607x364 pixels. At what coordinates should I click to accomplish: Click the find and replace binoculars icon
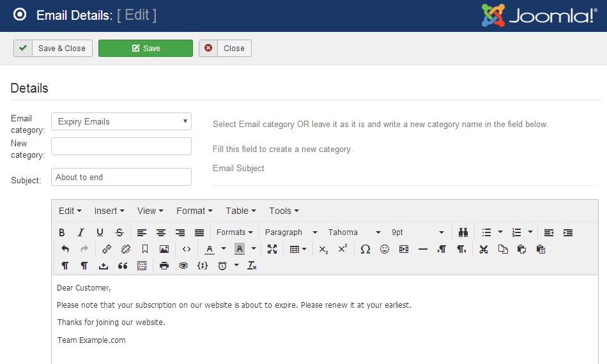click(463, 232)
